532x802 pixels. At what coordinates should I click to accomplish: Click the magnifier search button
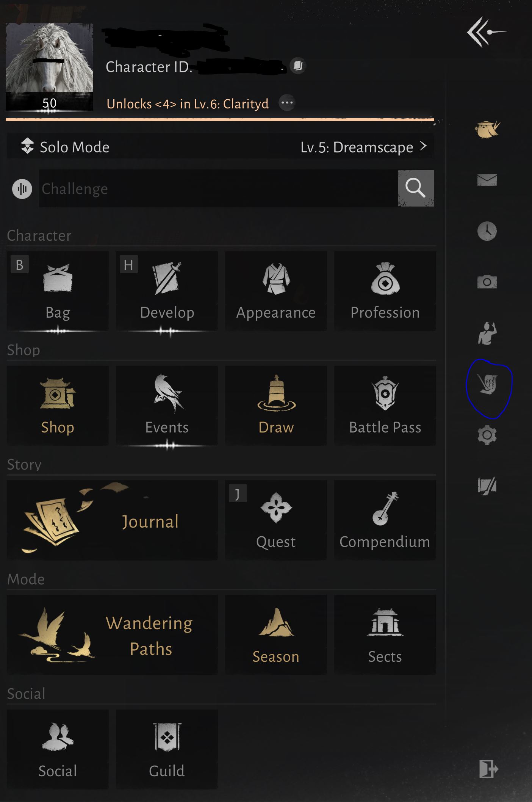pyautogui.click(x=416, y=188)
